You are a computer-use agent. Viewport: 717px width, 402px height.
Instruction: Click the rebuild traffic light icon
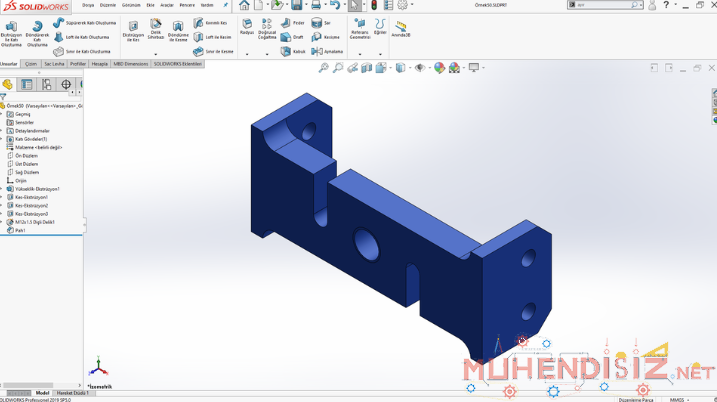[x=374, y=5]
